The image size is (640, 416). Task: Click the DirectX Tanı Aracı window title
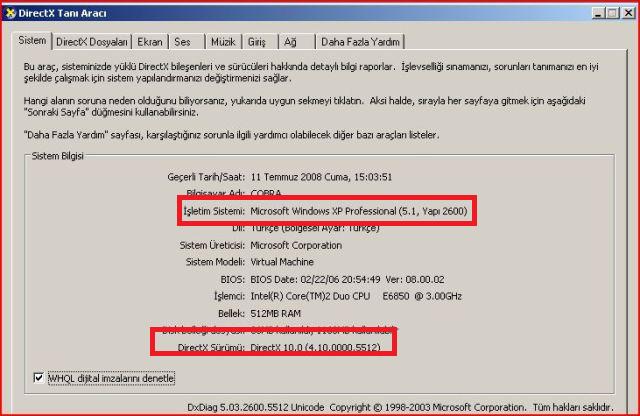coord(62,13)
